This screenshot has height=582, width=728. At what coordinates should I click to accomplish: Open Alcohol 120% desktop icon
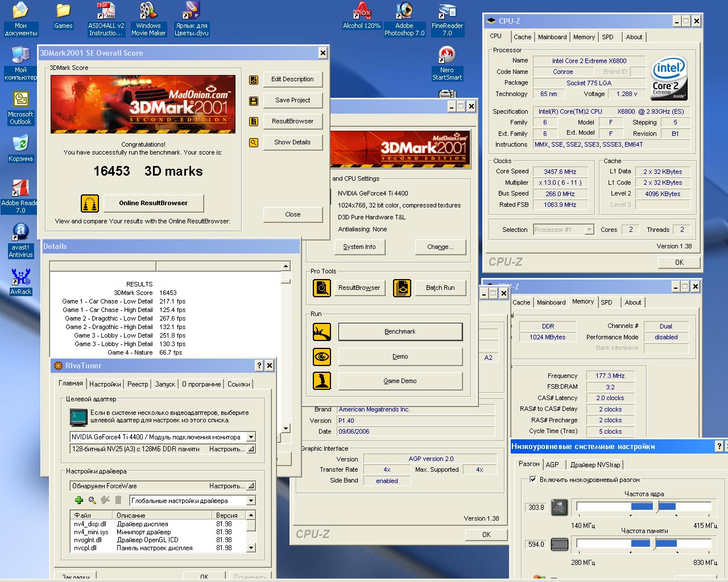point(362,16)
